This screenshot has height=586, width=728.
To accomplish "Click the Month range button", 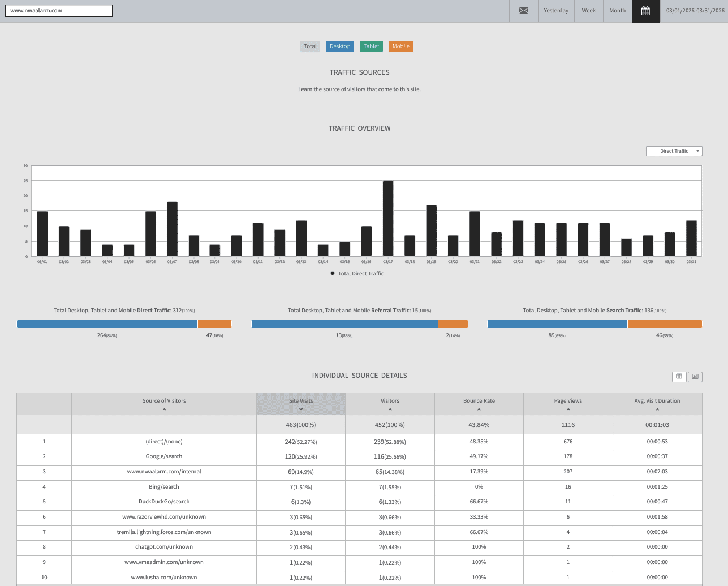I will point(617,11).
